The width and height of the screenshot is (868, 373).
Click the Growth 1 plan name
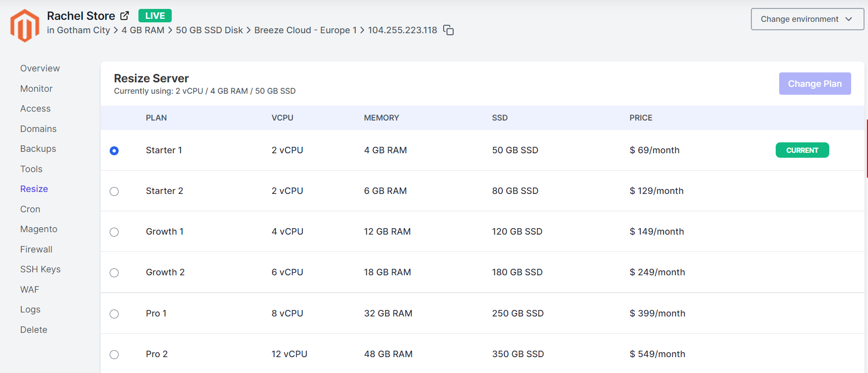165,232
